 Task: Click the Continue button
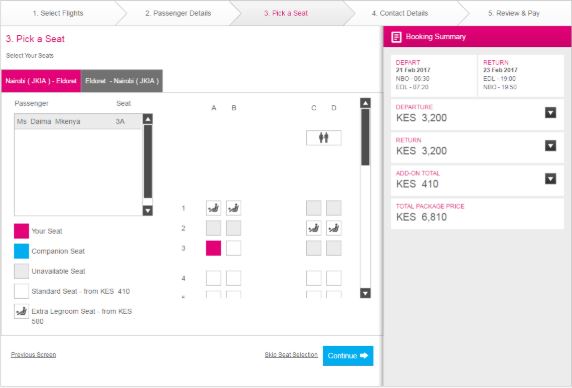click(348, 356)
